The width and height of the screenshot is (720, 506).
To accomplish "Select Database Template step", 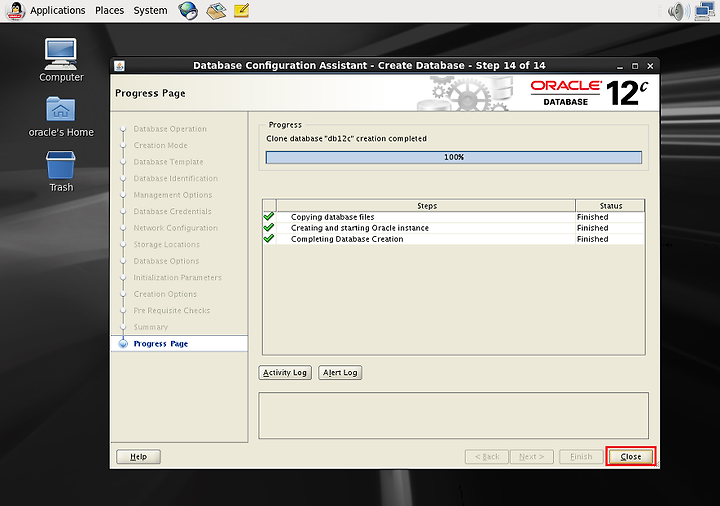I will pos(169,162).
